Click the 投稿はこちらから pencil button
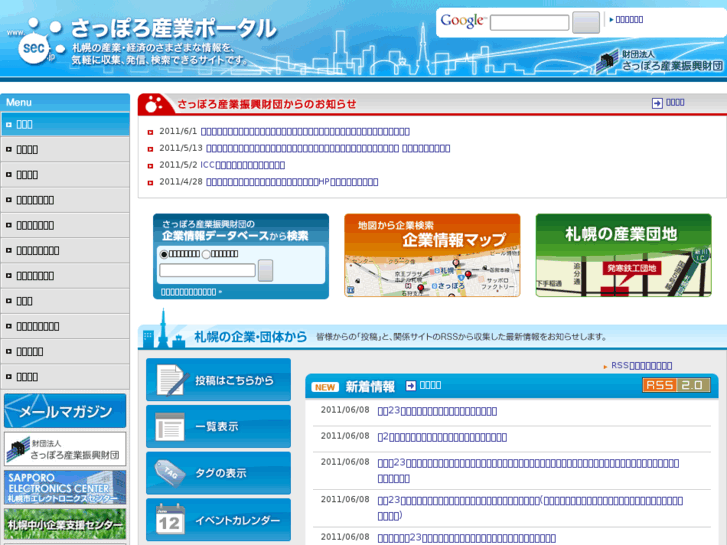Viewport: 727px width, 545px height. (218, 380)
